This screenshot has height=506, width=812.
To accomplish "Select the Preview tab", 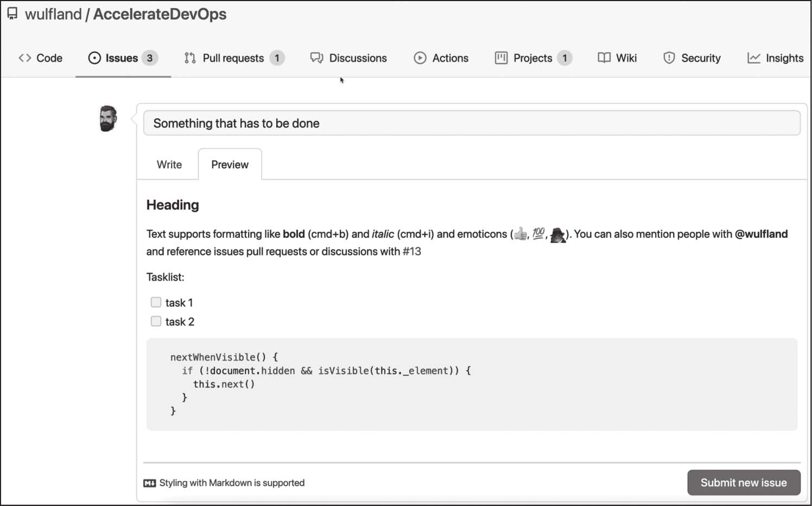I will pyautogui.click(x=230, y=165).
